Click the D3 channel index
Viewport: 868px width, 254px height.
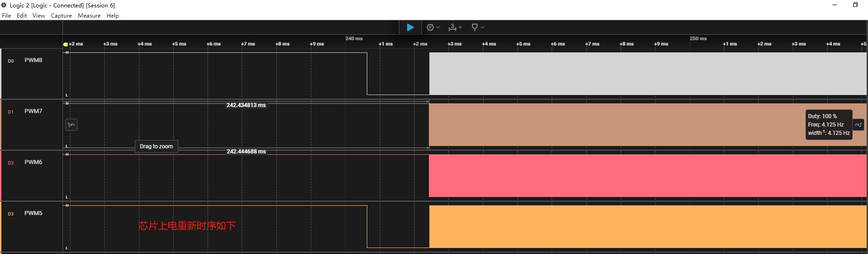(x=11, y=214)
